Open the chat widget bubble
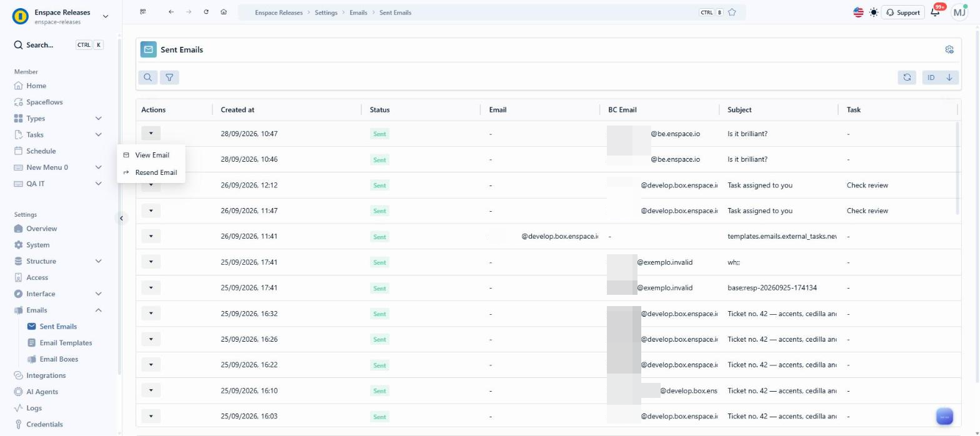Viewport: 980px width, 436px height. click(944, 416)
